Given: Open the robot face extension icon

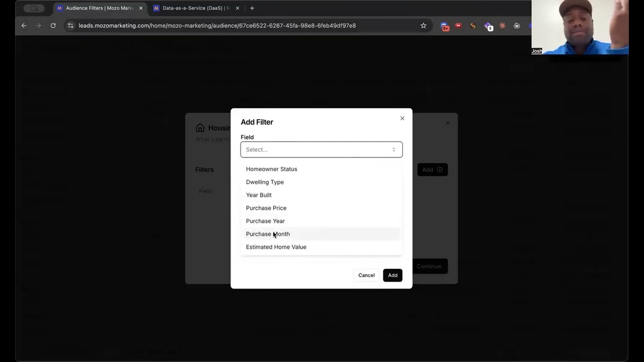Looking at the screenshot, I should click(517, 26).
